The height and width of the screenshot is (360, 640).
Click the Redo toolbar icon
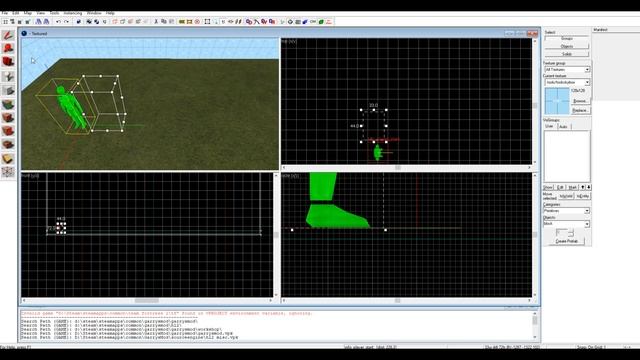coord(65,22)
